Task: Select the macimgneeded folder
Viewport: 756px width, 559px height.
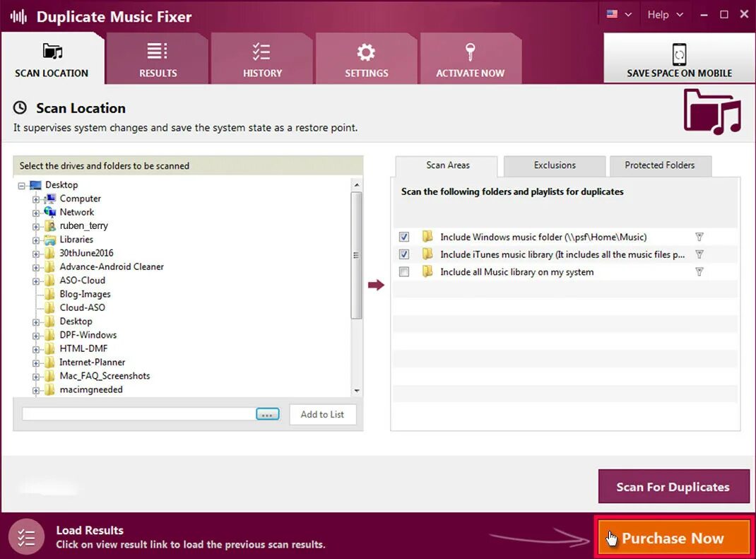Action: click(91, 389)
